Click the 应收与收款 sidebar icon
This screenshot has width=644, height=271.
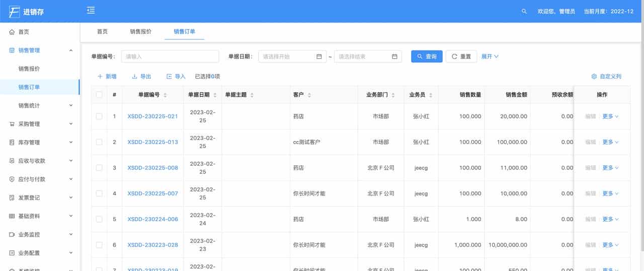12,161
